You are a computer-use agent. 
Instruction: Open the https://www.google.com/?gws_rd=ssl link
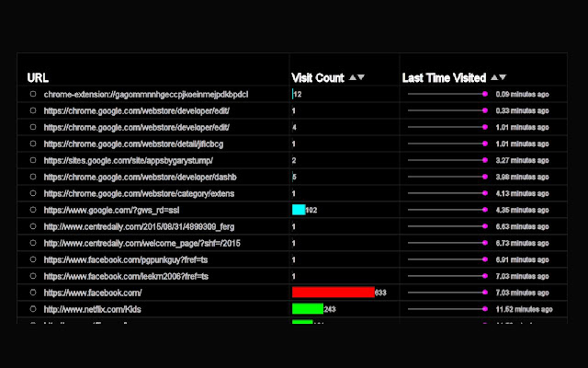[x=111, y=211]
